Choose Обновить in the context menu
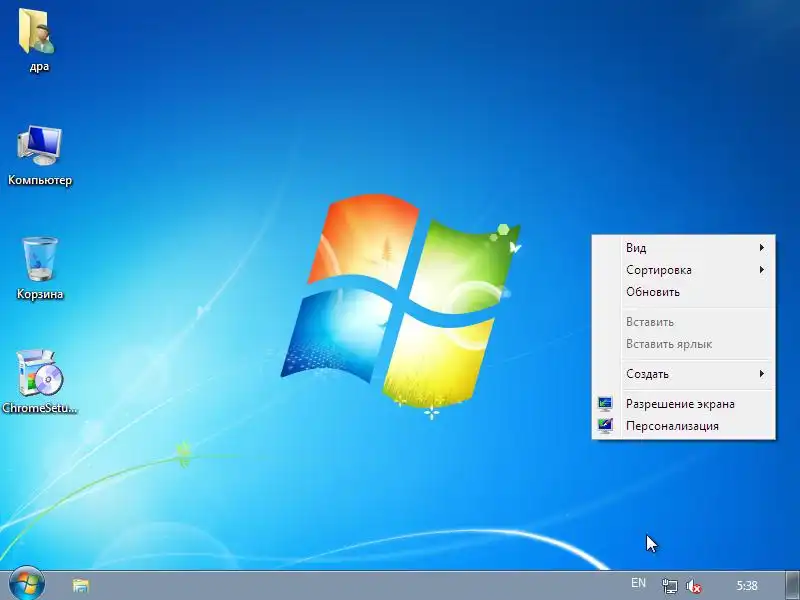Screen dimensions: 800x600 (684, 292)
